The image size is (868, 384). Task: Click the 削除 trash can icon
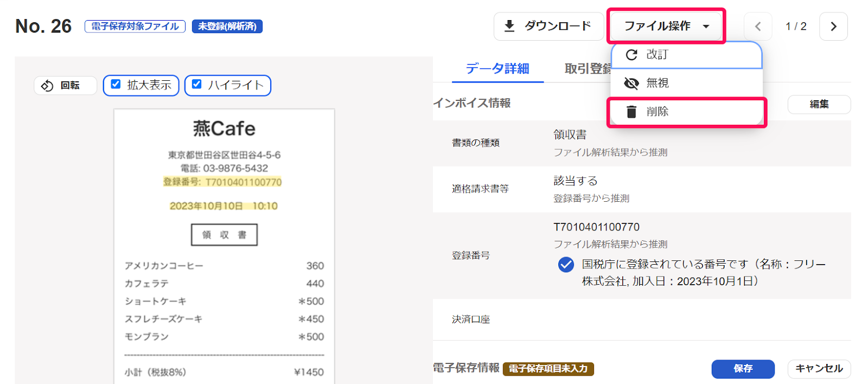coord(631,112)
